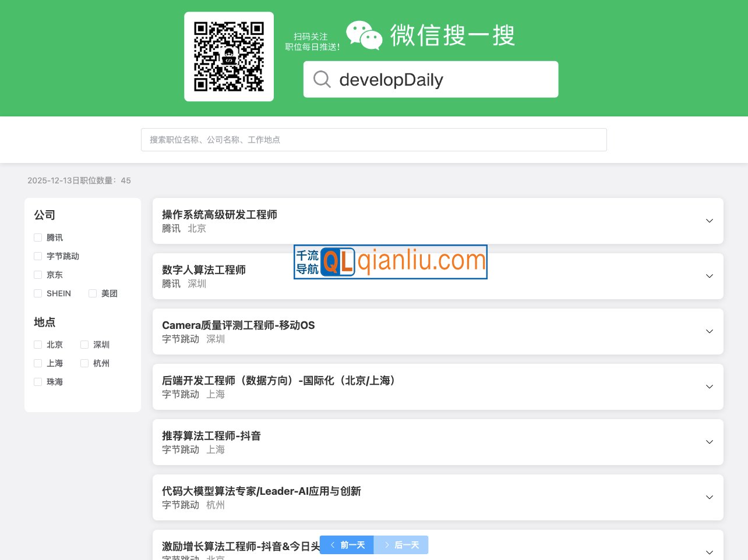The height and width of the screenshot is (560, 748).
Task: Enable the 腾讯 company filter checkbox
Action: coord(38,237)
